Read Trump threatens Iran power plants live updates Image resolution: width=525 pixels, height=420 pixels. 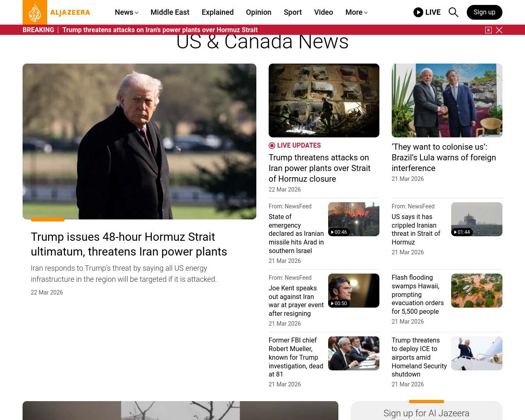(320, 168)
